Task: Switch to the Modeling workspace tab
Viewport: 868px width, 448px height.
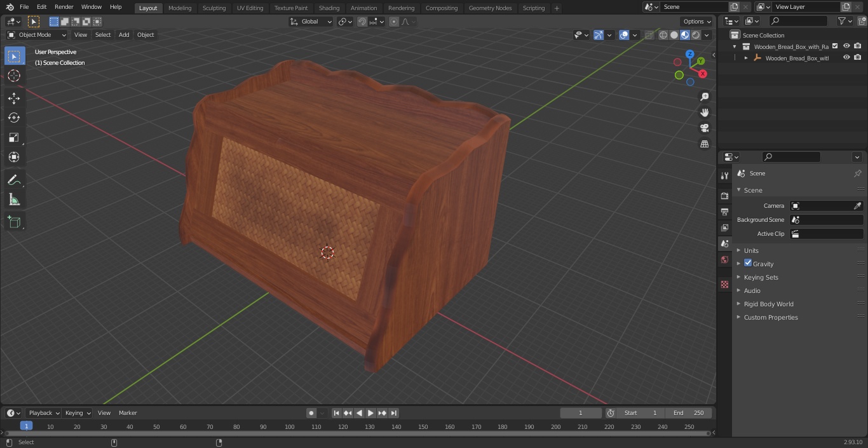Action: [180, 8]
